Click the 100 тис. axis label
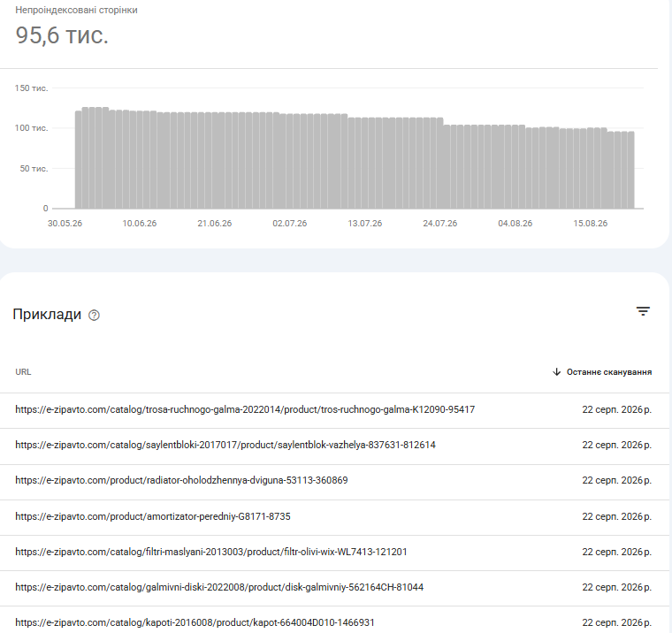Viewport: 672px width, 633px height. tap(31, 128)
